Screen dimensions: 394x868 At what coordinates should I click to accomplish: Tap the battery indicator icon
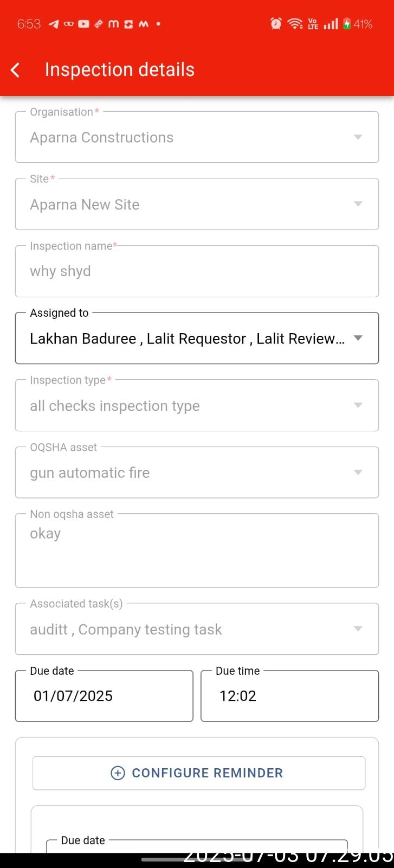pos(347,23)
